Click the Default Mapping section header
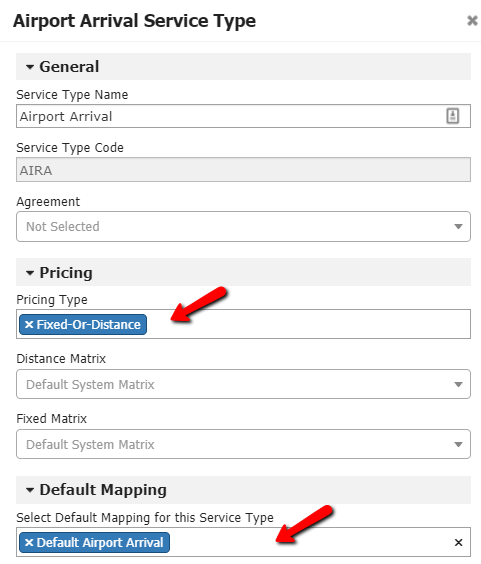Screen dimensions: 481x564 click(x=243, y=490)
